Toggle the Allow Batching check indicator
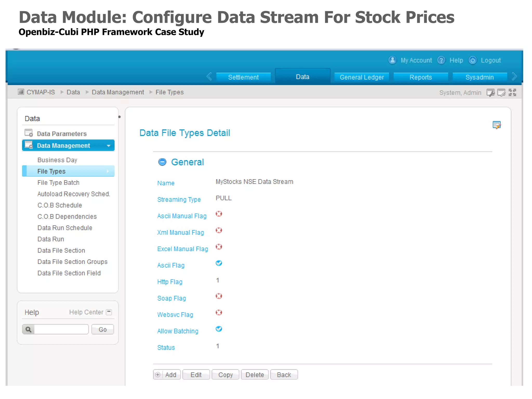The height and width of the screenshot is (399, 532). (219, 329)
